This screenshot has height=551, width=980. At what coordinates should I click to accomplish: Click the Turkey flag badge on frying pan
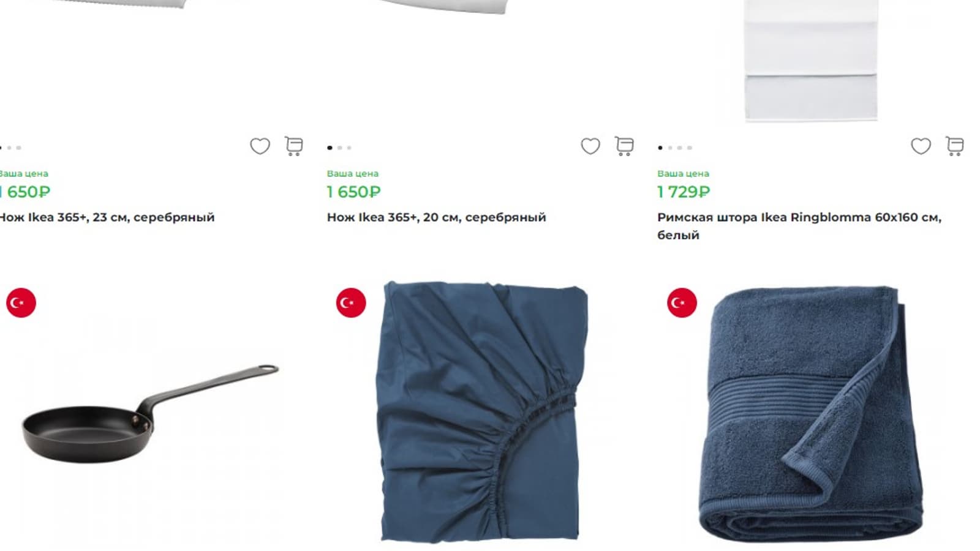21,302
